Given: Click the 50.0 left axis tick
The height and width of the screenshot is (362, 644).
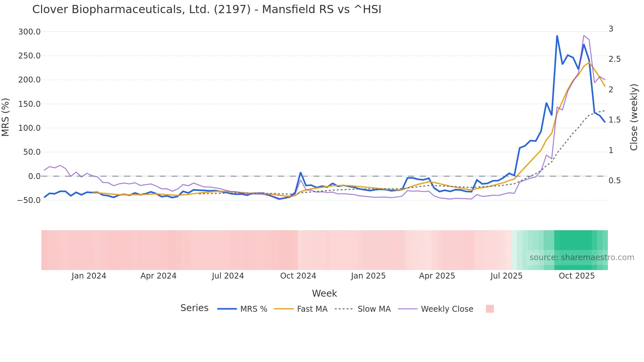Looking at the screenshot, I should (32, 152).
